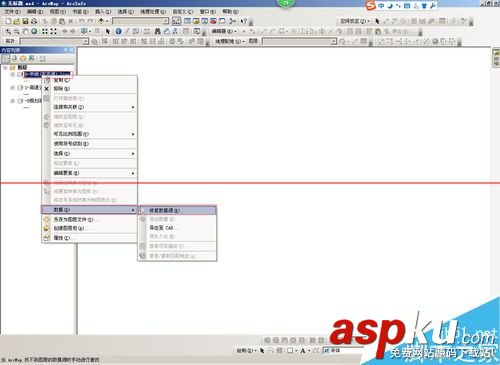Open the 插入 menu
The width and height of the screenshot is (500, 365).
pyautogui.click(x=103, y=12)
